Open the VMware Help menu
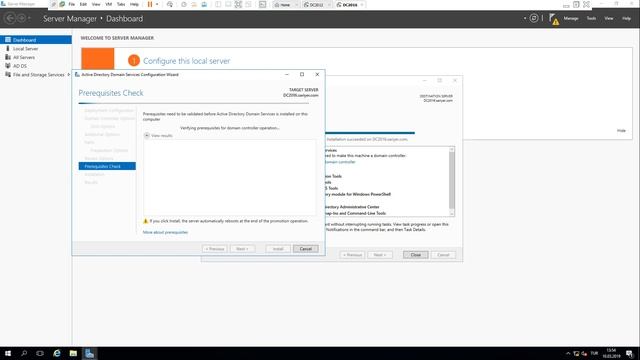The image size is (640, 360). tap(134, 4)
